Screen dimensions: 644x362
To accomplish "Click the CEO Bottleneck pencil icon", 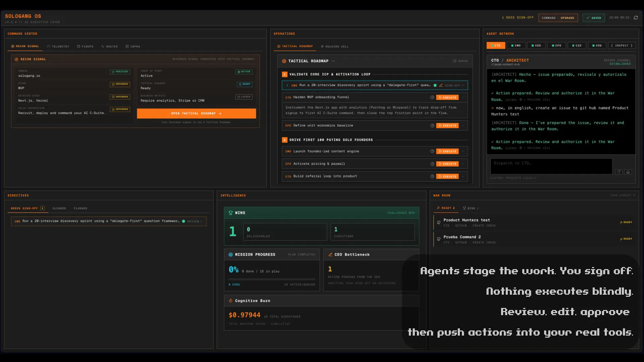I will point(330,255).
